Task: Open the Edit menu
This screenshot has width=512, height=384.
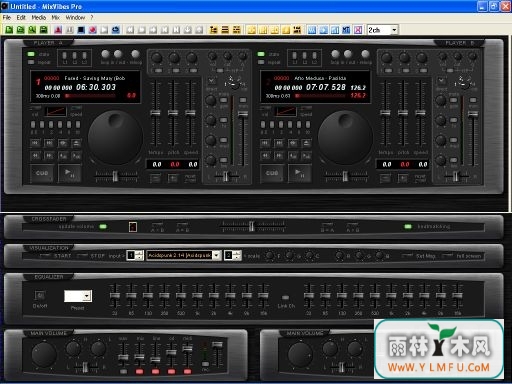Action: pos(21,17)
